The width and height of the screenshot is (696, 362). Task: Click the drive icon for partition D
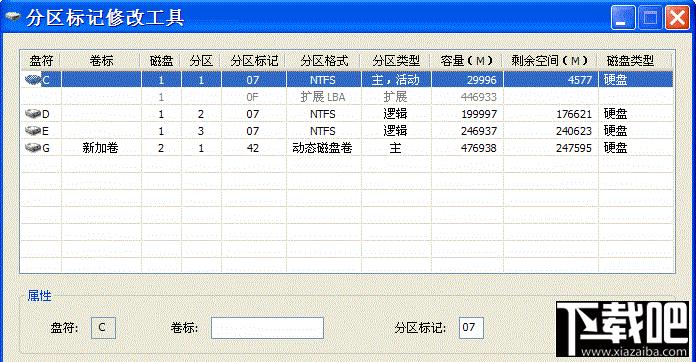[33, 114]
